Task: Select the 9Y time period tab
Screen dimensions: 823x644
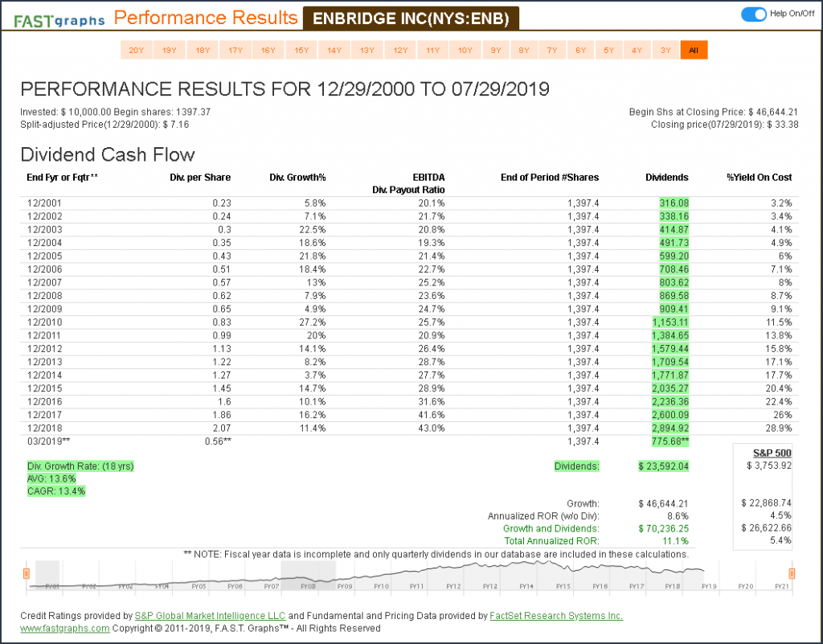Action: pyautogui.click(x=496, y=51)
